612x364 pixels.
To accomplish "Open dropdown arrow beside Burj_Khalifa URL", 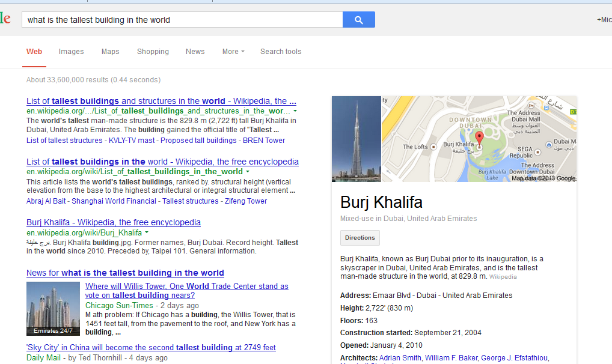I will [147, 232].
